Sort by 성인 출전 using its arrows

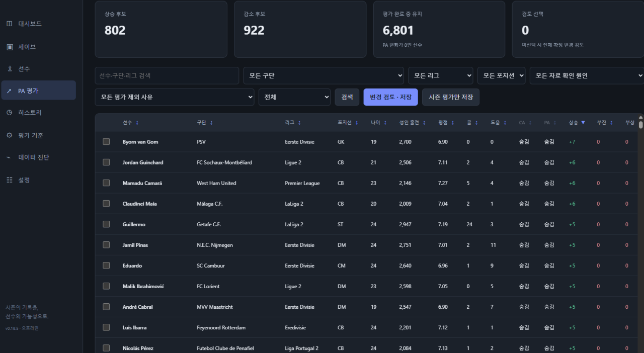424,123
